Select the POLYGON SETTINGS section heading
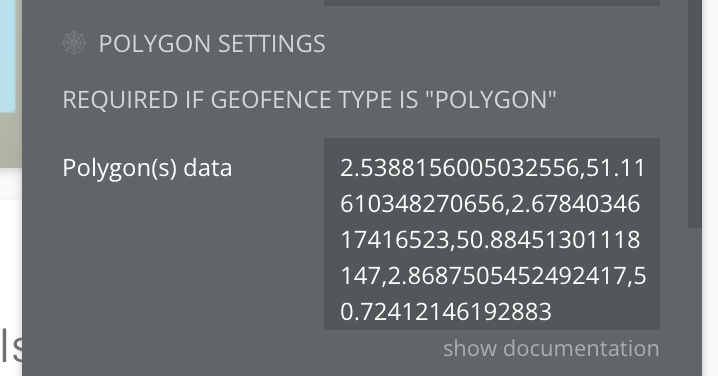Viewport: 718px width, 376px height. (x=212, y=44)
